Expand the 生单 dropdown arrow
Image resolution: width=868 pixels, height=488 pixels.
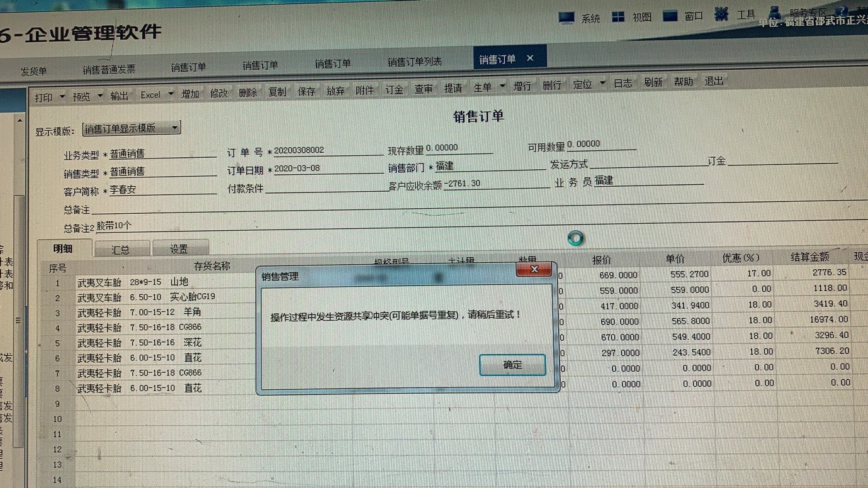pyautogui.click(x=502, y=86)
